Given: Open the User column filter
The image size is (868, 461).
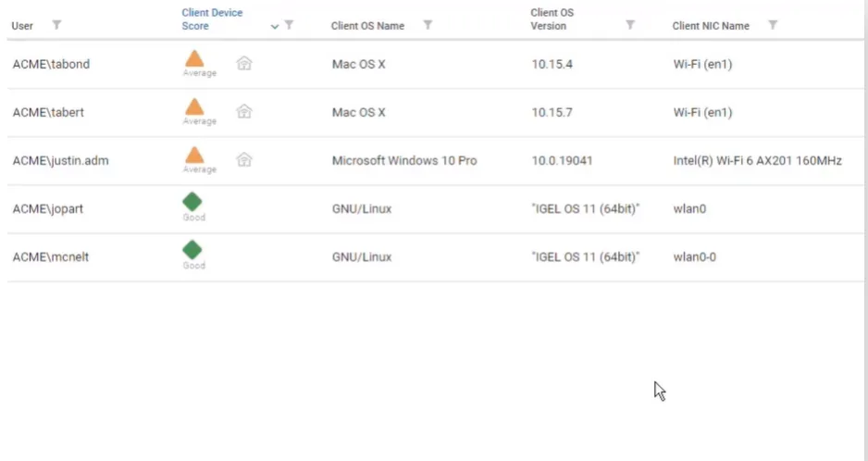Looking at the screenshot, I should (56, 25).
